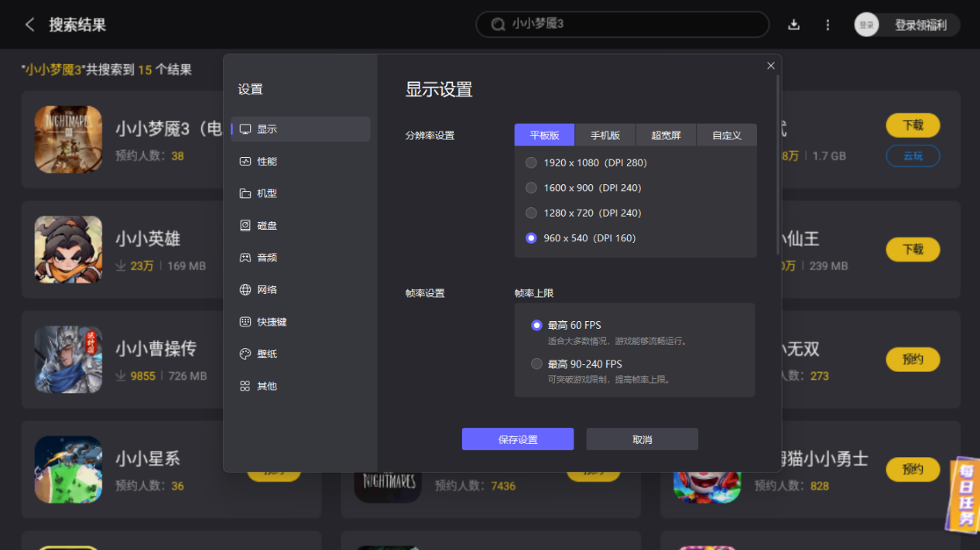Open the 小小英雄 game thumbnail
The width and height of the screenshot is (980, 550).
tap(68, 250)
